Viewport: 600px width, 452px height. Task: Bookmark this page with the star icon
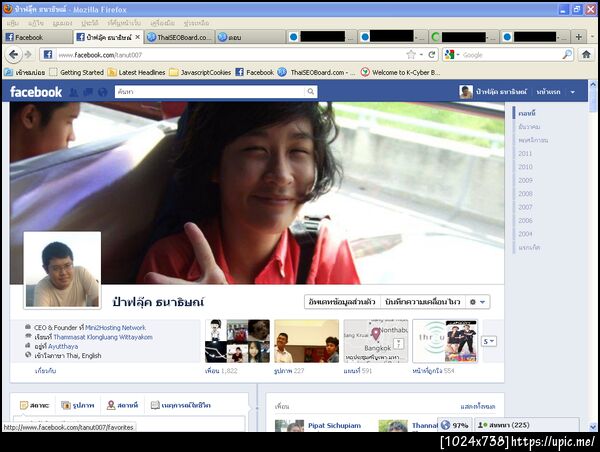(x=411, y=55)
